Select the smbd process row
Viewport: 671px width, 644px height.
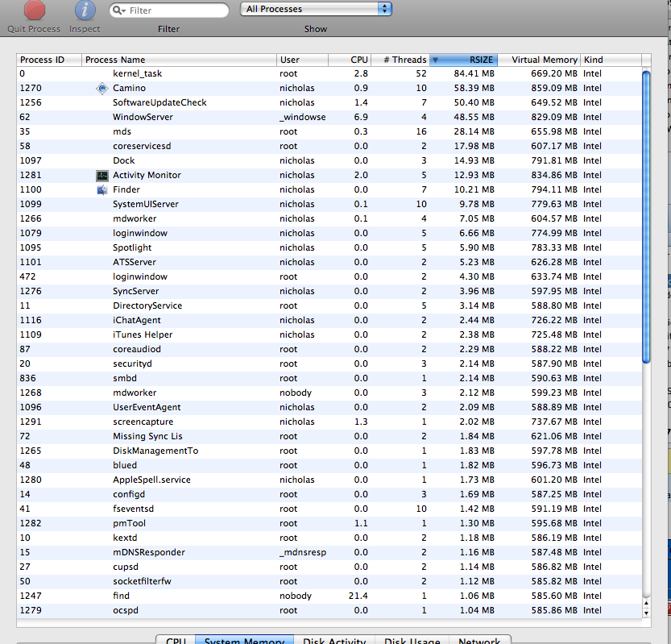coord(329,379)
